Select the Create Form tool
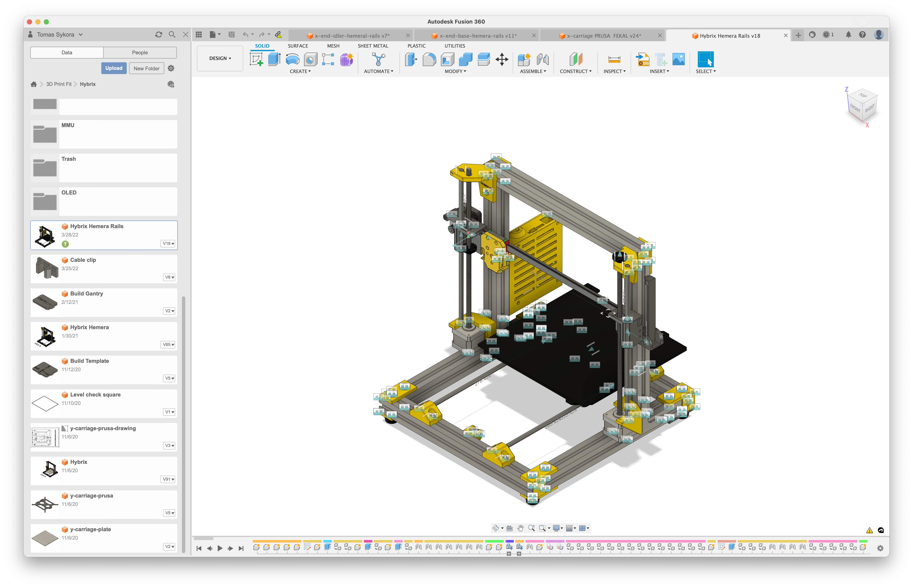 [347, 59]
